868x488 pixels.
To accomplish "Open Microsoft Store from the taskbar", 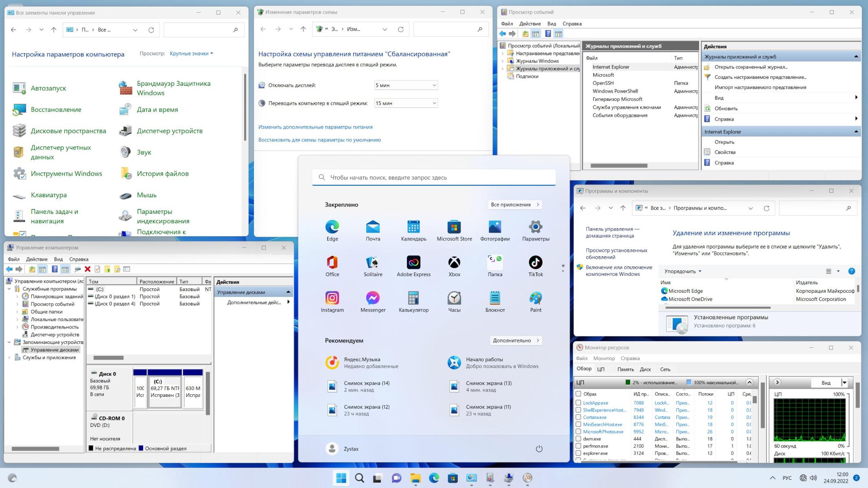I will 453,478.
